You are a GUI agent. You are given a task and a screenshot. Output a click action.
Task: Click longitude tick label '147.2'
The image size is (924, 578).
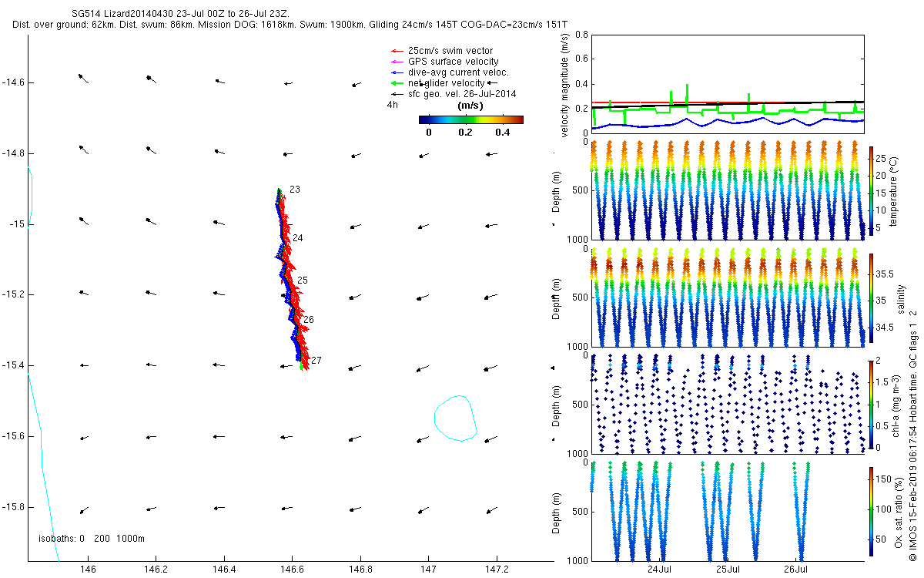point(497,569)
